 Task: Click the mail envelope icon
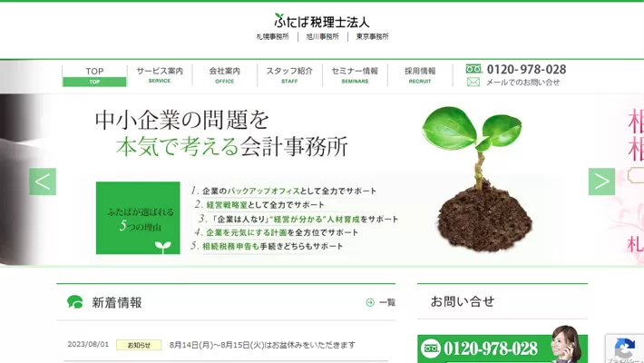coord(473,82)
